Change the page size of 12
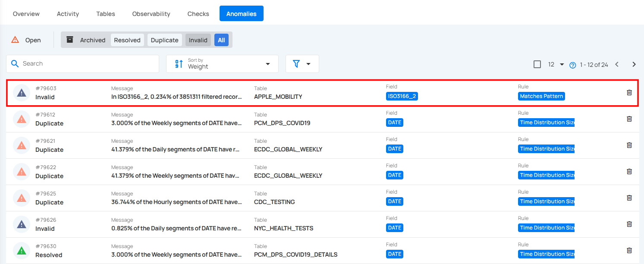Image resolution: width=644 pixels, height=264 pixels. [556, 64]
